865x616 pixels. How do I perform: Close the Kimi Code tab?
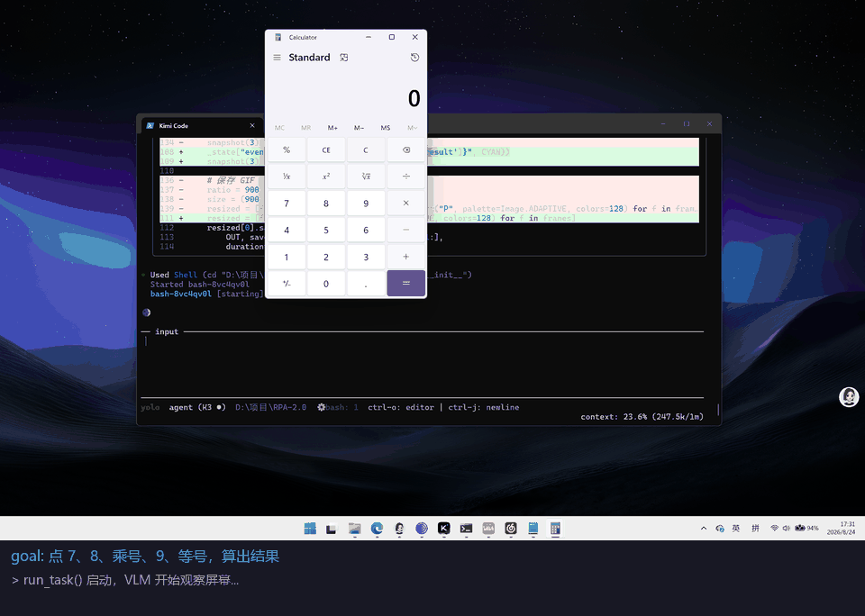tap(252, 126)
